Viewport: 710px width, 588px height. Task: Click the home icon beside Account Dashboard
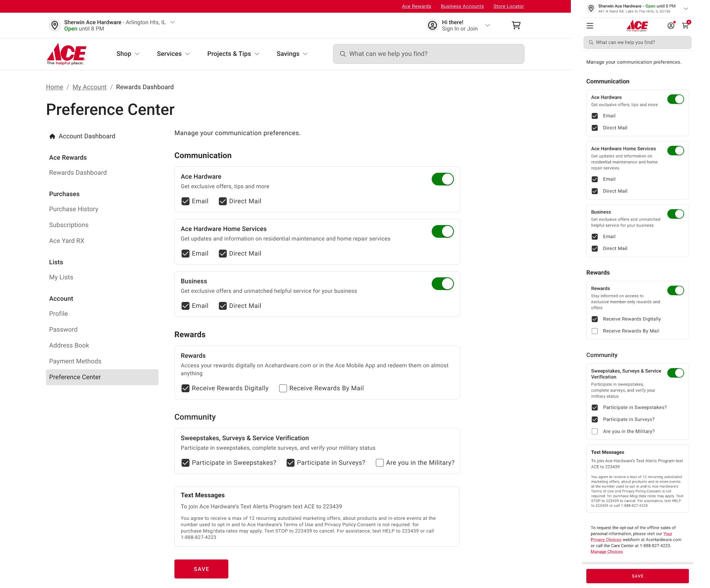[x=52, y=136]
